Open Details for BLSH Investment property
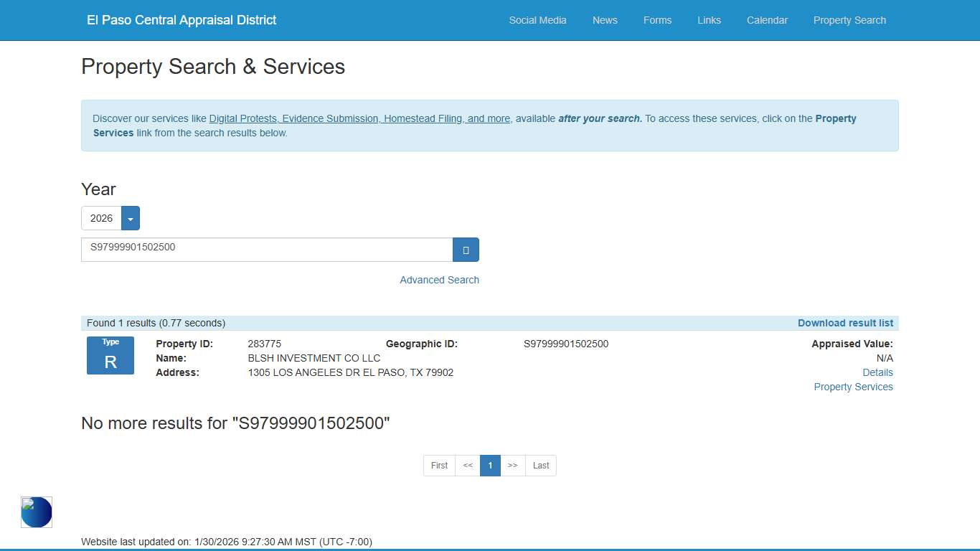This screenshot has height=551, width=980. (877, 372)
